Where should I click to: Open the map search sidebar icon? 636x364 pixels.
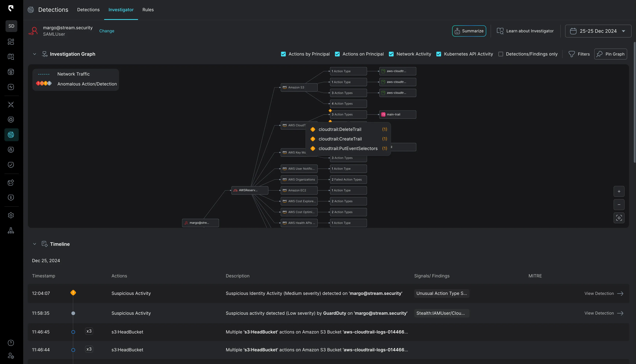click(x=11, y=57)
